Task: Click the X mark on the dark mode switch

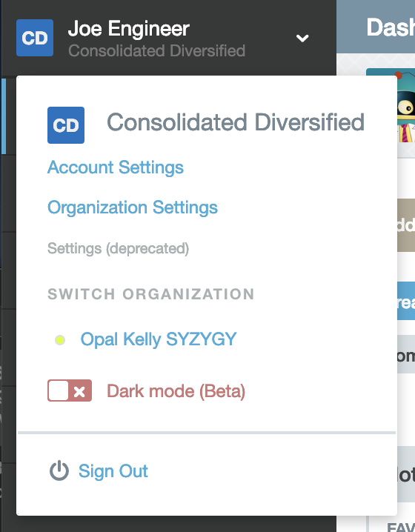Action: coord(80,392)
